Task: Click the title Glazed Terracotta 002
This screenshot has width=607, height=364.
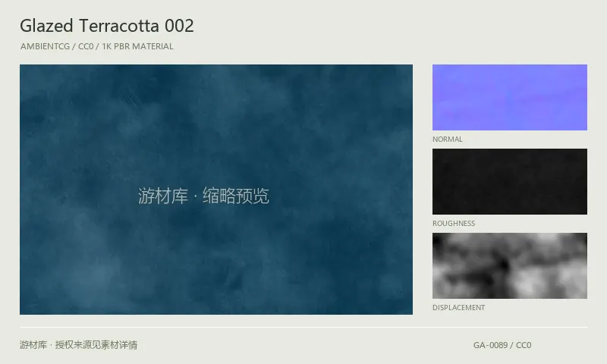Action: click(107, 26)
